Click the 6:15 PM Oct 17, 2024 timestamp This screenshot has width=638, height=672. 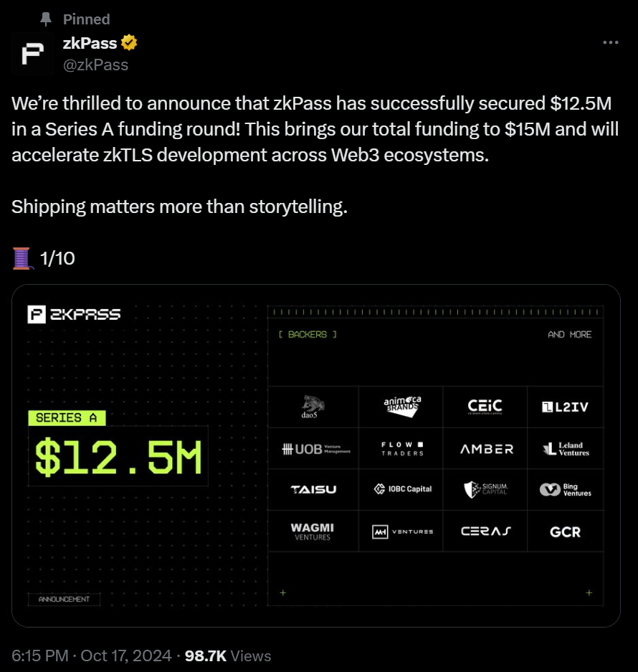tap(91, 656)
